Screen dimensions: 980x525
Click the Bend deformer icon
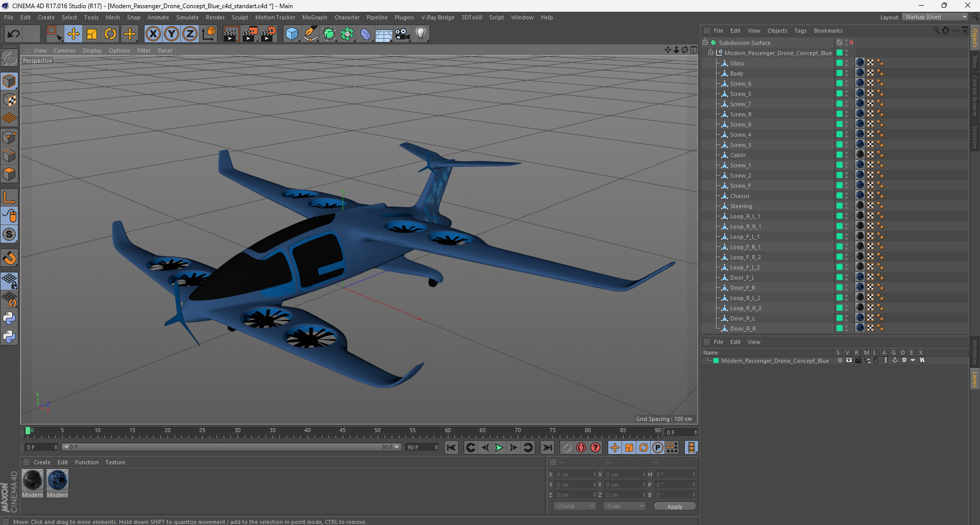point(366,34)
